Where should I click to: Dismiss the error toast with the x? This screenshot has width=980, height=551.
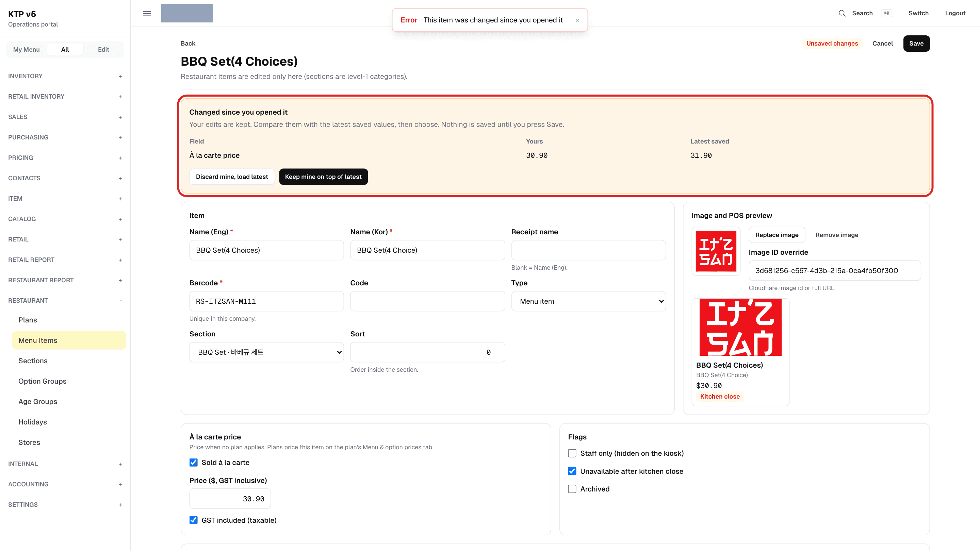click(577, 20)
